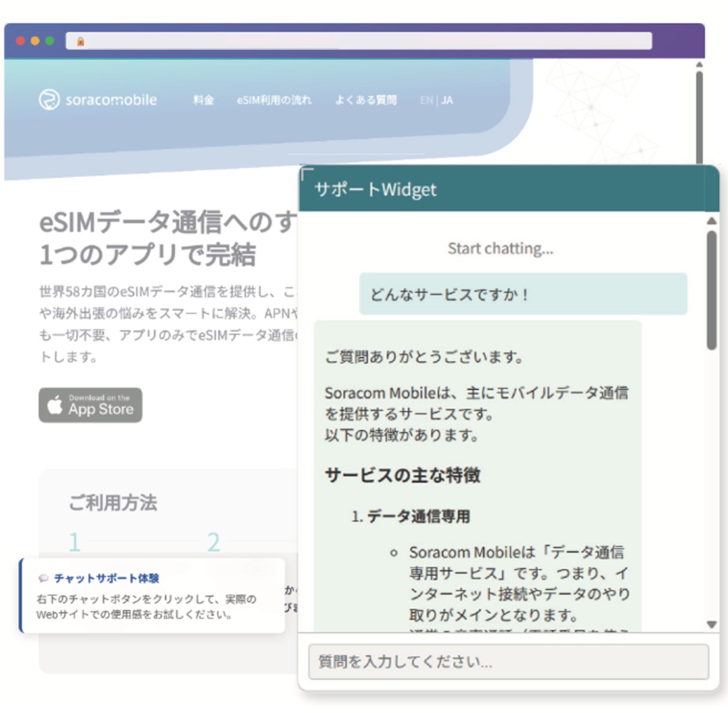Click the main page scrollbar thumb

click(699, 117)
